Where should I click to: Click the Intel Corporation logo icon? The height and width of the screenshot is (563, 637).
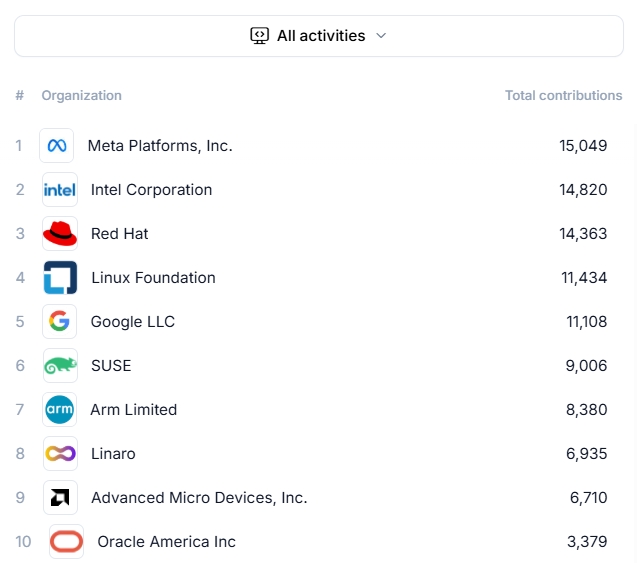coord(60,190)
